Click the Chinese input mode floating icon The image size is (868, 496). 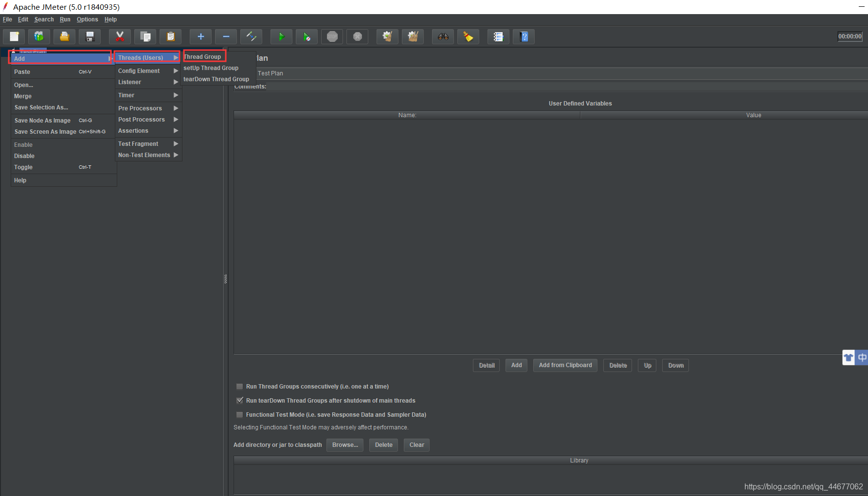862,358
